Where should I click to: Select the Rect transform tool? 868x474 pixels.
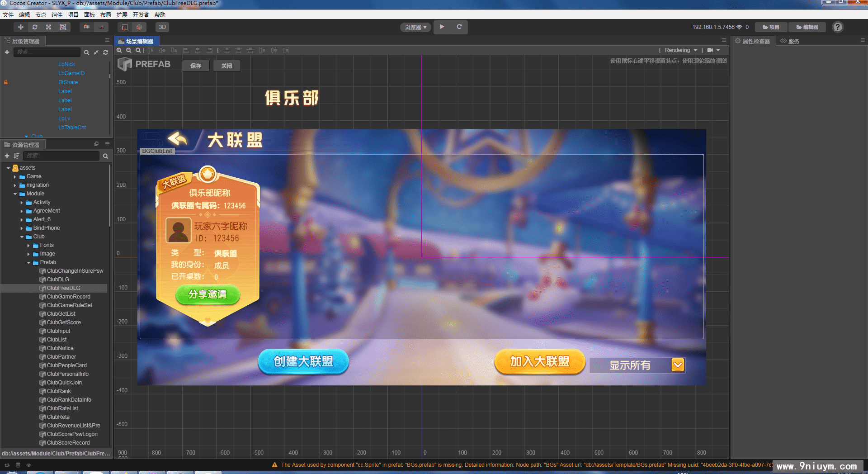pyautogui.click(x=63, y=27)
